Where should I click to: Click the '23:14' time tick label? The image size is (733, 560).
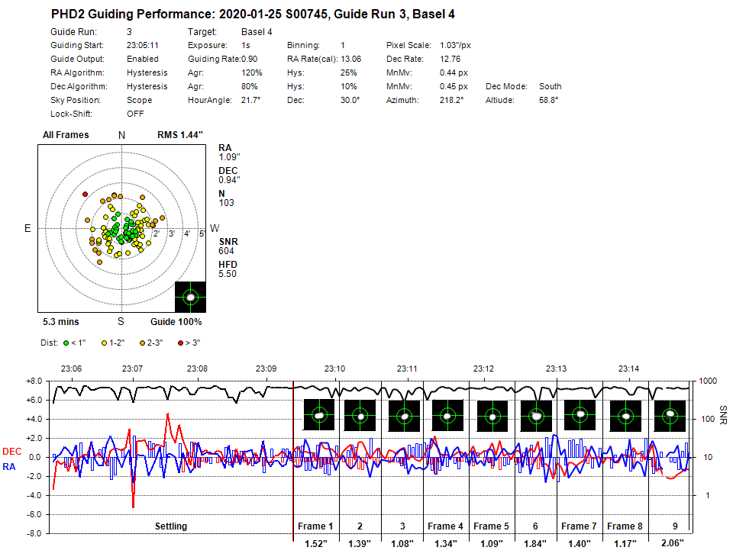coord(628,369)
